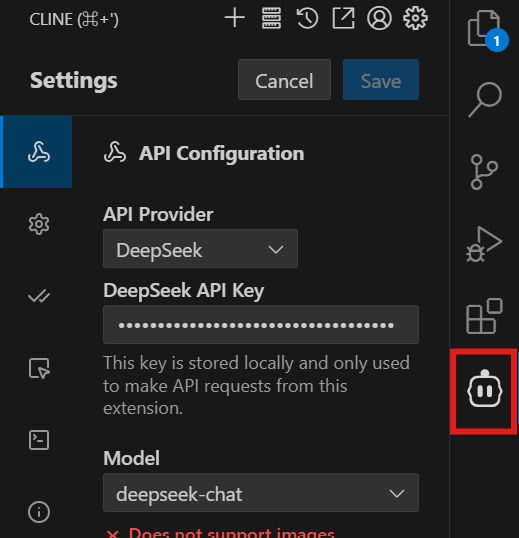Open Account profile icon

click(x=379, y=18)
